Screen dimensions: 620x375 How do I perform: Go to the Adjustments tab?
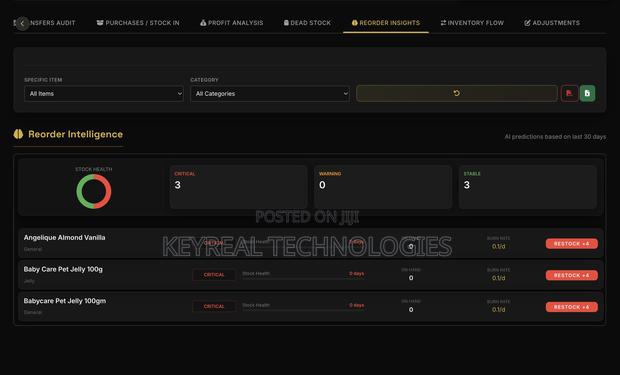[x=552, y=23]
